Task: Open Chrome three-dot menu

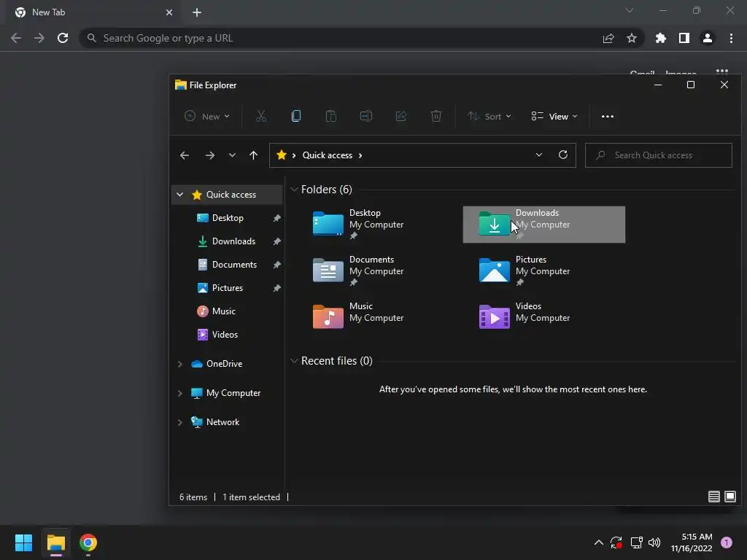Action: pyautogui.click(x=731, y=38)
